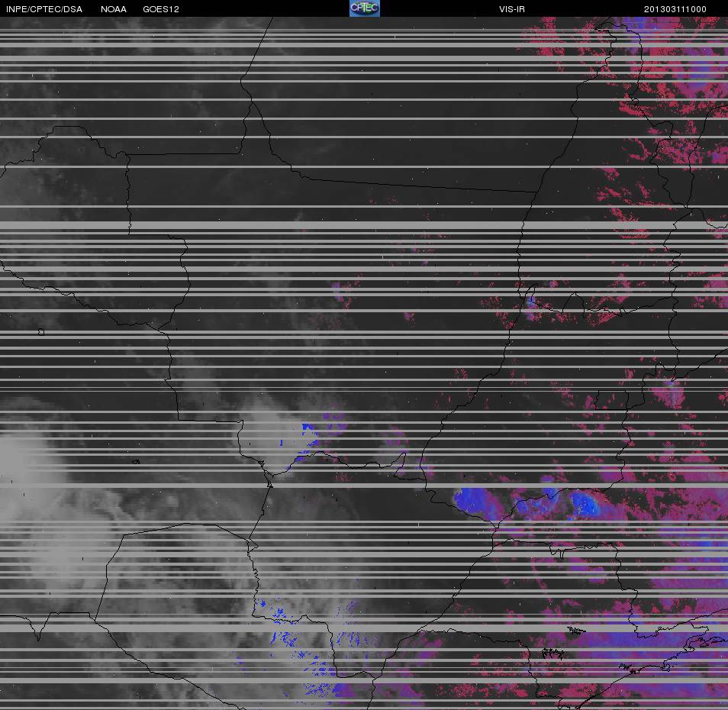
Task: Click the CPTEC logo in header
Action: (x=365, y=8)
